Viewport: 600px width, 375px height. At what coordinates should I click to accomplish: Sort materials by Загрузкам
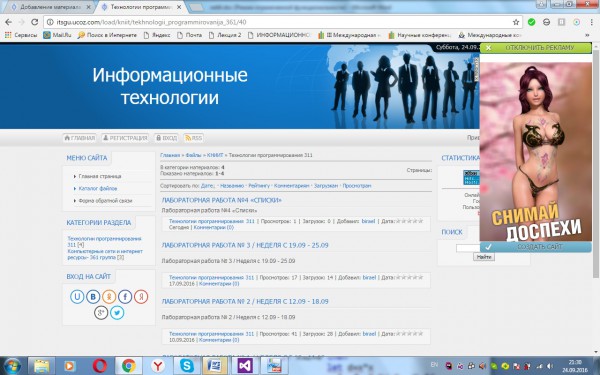(x=326, y=186)
